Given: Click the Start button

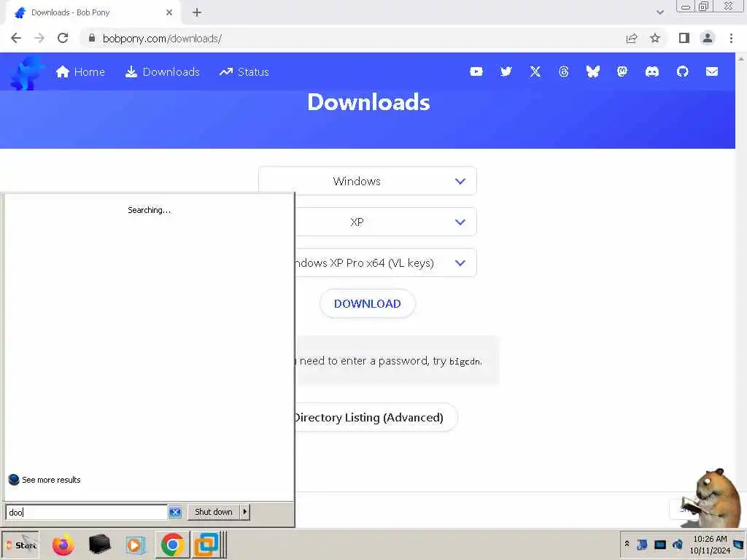Looking at the screenshot, I should click(20, 545).
